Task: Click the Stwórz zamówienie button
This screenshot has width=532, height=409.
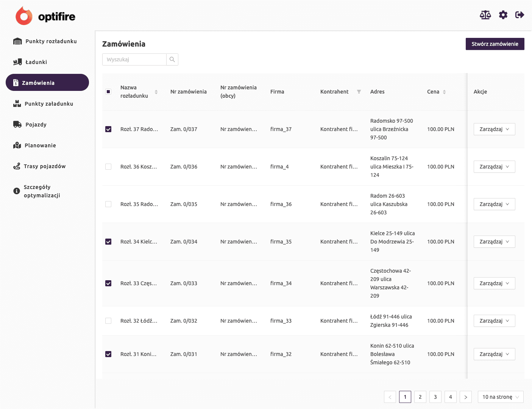Action: click(495, 44)
